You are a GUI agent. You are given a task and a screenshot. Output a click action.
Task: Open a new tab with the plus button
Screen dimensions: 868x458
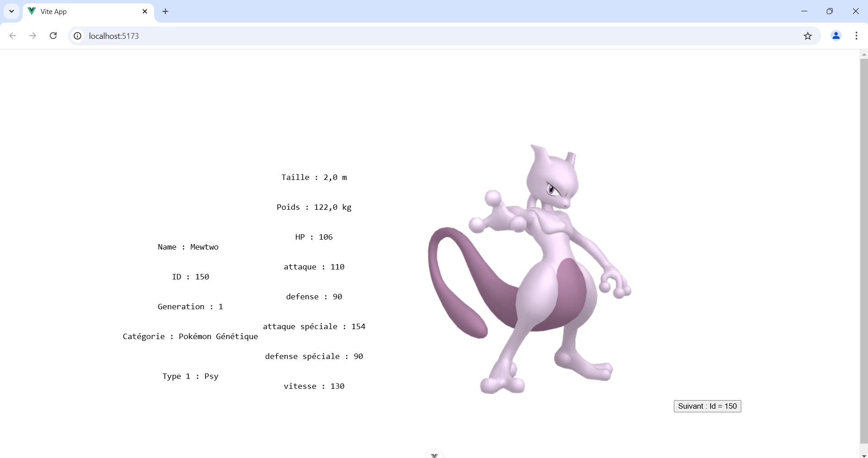click(165, 11)
